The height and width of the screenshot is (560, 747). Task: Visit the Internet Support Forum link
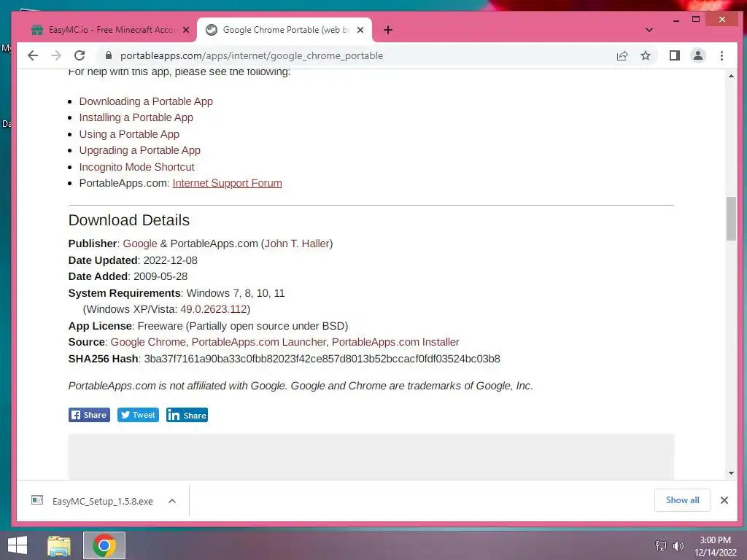click(228, 183)
